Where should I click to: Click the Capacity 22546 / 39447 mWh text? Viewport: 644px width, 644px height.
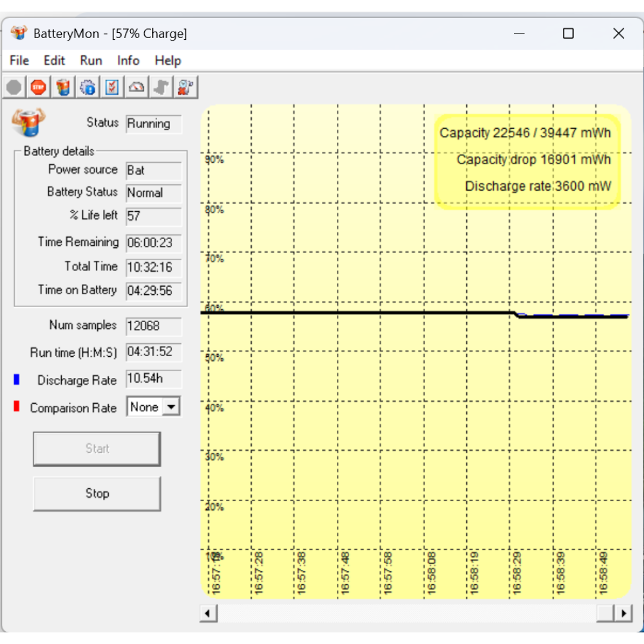525,133
